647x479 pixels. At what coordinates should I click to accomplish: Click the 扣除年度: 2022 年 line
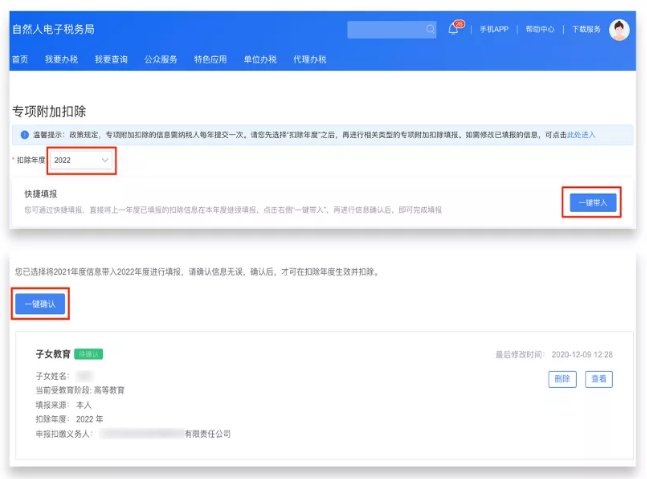(x=69, y=419)
